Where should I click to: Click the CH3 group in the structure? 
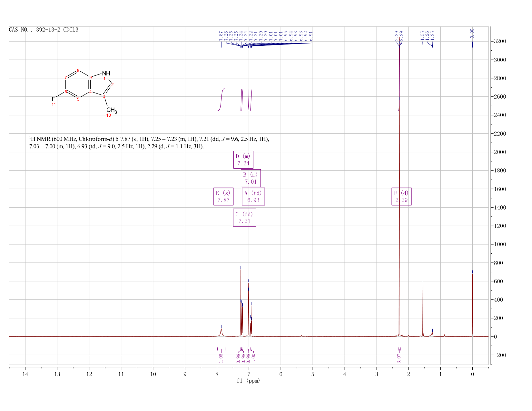coord(112,110)
